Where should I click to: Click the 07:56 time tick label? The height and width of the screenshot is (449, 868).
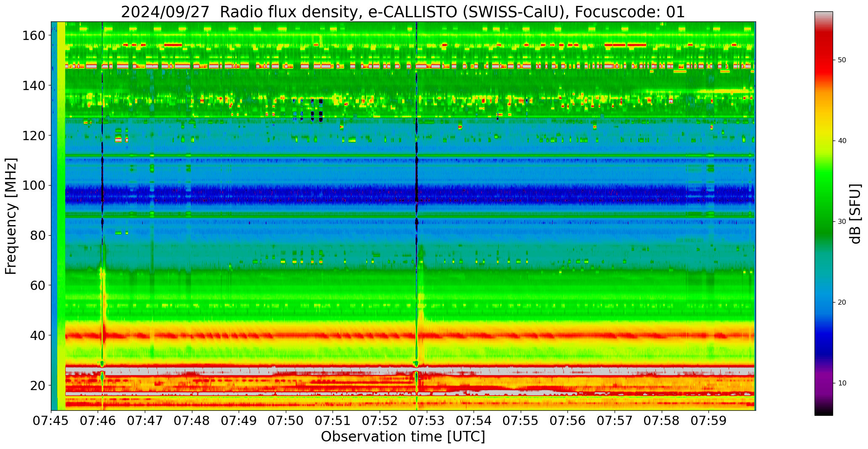(x=567, y=420)
